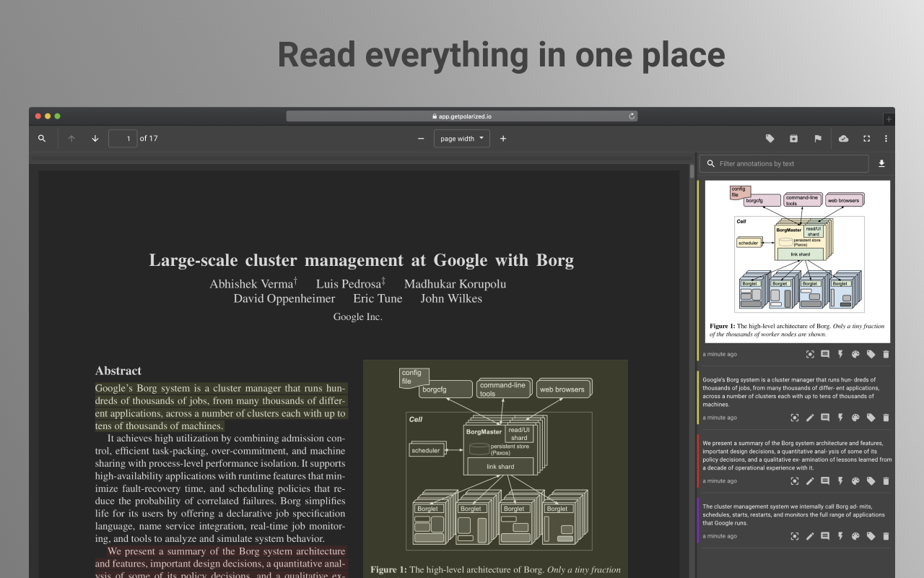Create flashcard from Figure 1 annotation
This screenshot has width=924, height=578.
pyautogui.click(x=840, y=355)
